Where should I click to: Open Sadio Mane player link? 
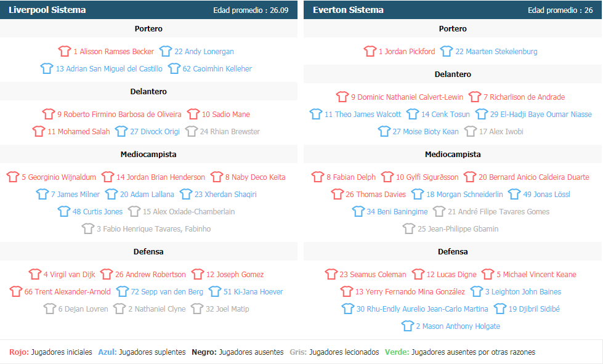click(x=226, y=114)
